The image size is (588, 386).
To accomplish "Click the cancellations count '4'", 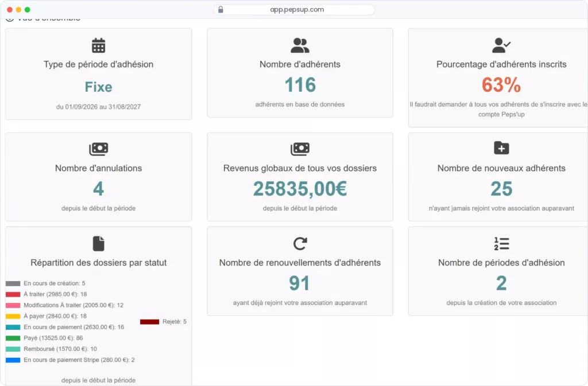I will point(99,189).
